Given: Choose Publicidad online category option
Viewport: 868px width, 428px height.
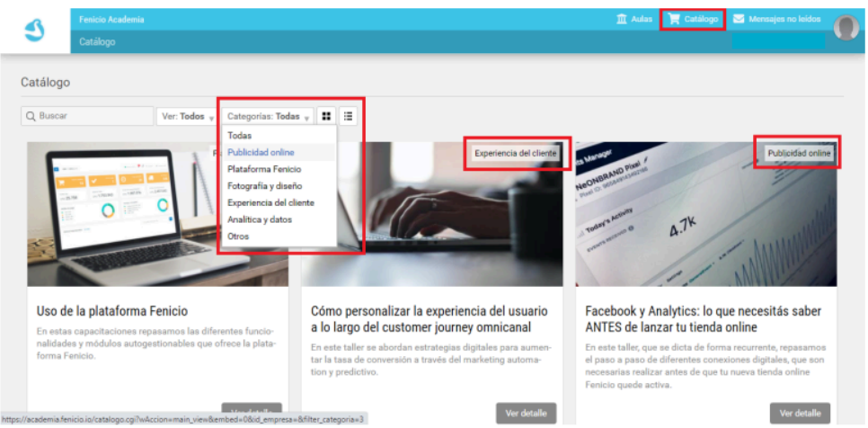Looking at the screenshot, I should (x=261, y=153).
